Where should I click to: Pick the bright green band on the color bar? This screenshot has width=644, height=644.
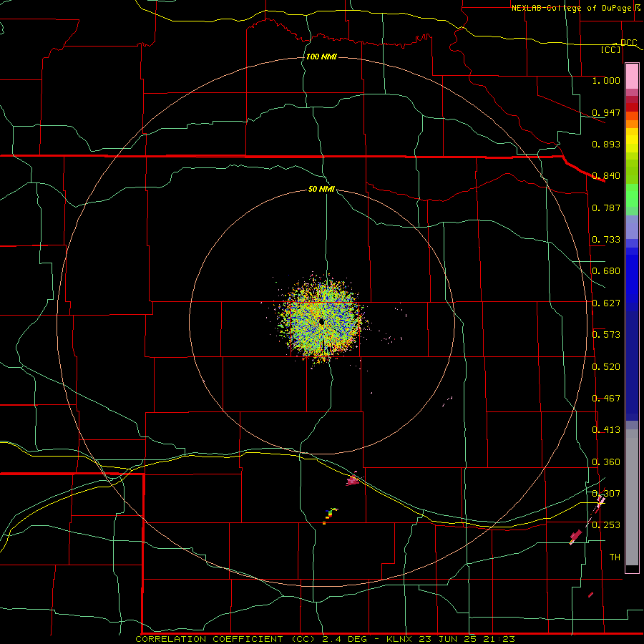coord(632,195)
